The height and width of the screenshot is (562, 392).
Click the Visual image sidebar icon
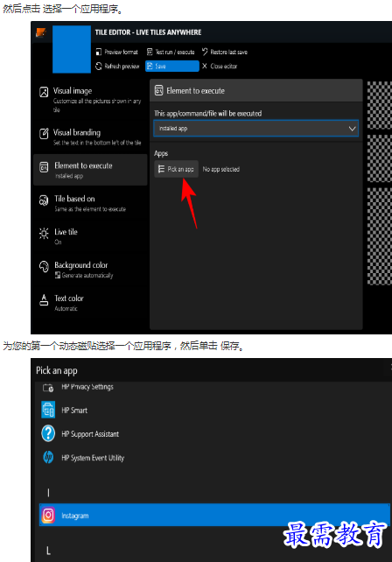pyautogui.click(x=44, y=92)
